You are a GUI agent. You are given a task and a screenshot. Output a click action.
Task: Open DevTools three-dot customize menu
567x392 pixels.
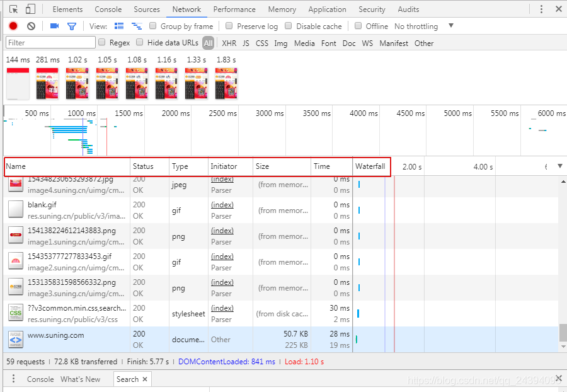click(x=541, y=9)
